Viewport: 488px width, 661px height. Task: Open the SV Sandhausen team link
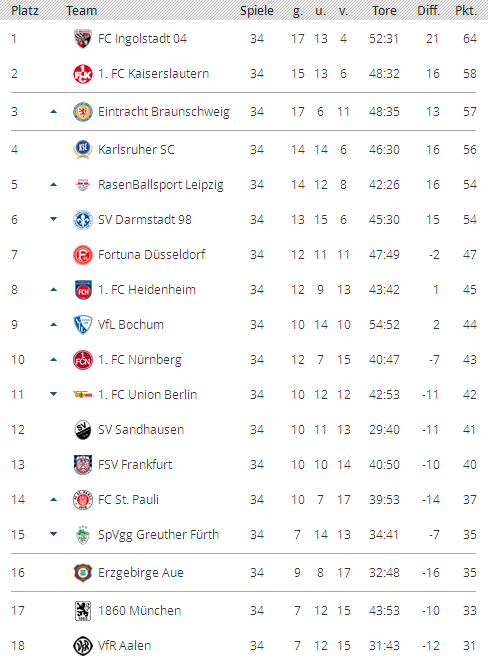(x=141, y=430)
